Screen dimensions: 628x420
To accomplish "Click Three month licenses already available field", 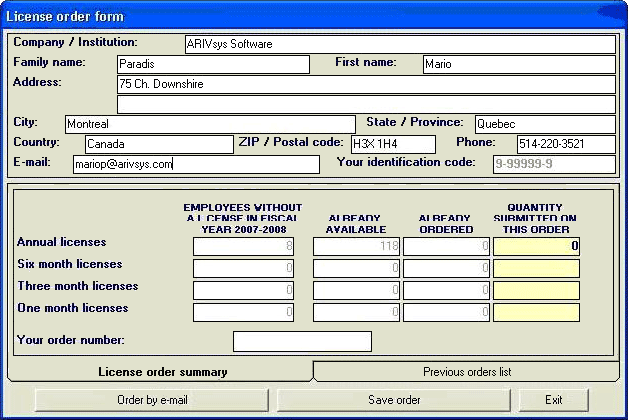I will tap(356, 290).
